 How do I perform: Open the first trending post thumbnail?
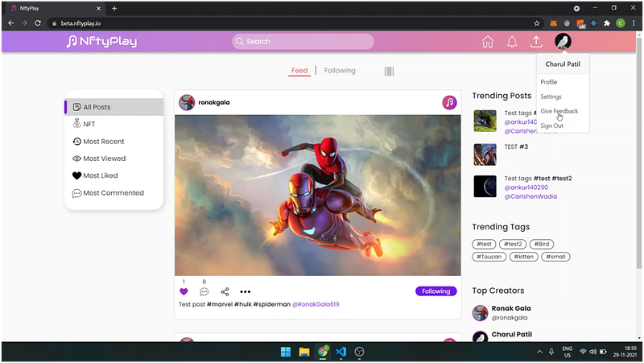(x=485, y=121)
